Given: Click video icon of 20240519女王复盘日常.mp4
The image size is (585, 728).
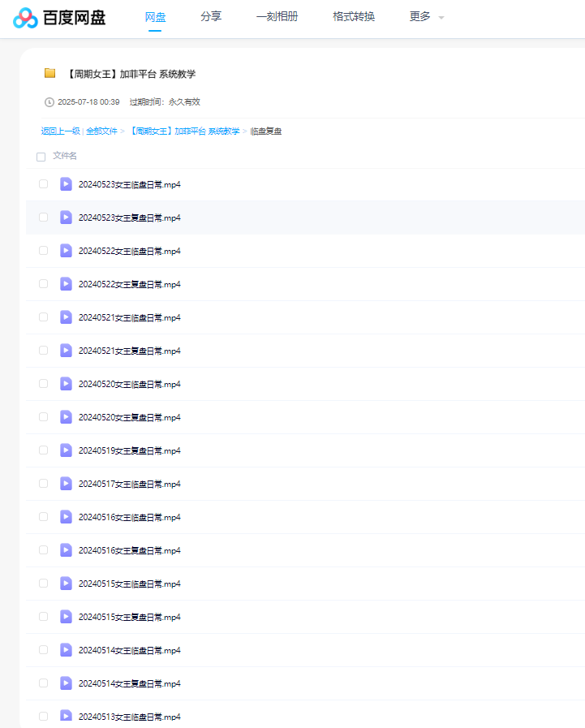Looking at the screenshot, I should [x=66, y=450].
